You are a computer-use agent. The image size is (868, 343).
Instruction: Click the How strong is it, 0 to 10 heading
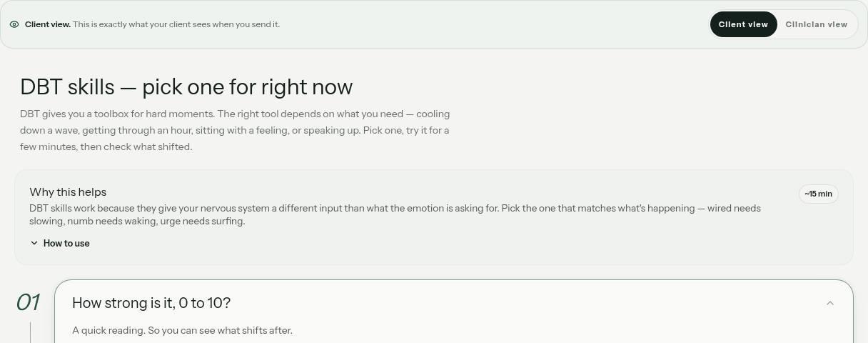[x=151, y=303]
